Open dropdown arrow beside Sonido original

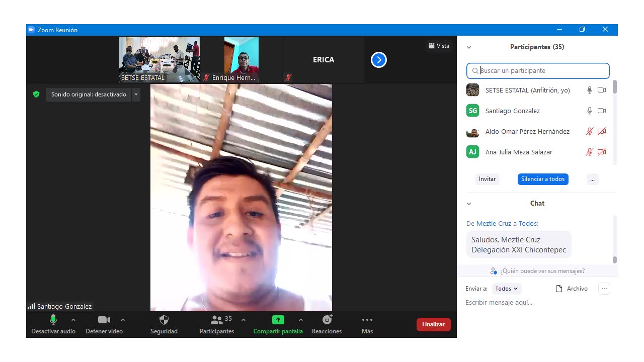136,95
